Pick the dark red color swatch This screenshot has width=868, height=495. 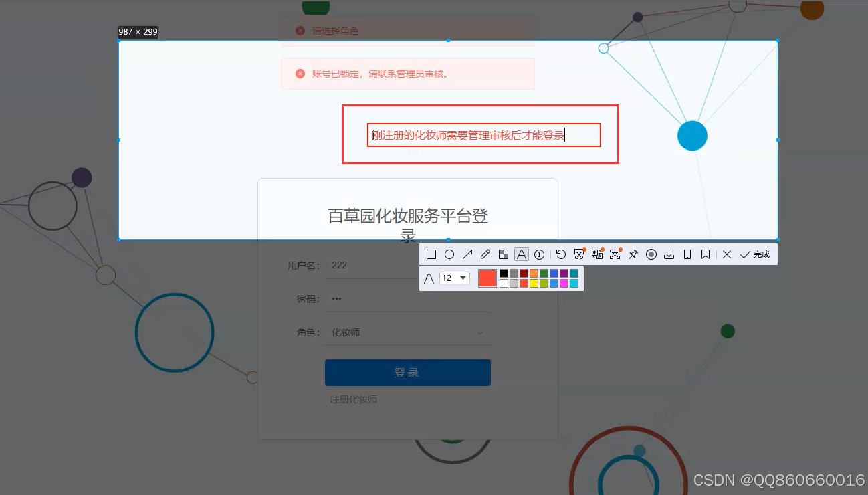524,273
